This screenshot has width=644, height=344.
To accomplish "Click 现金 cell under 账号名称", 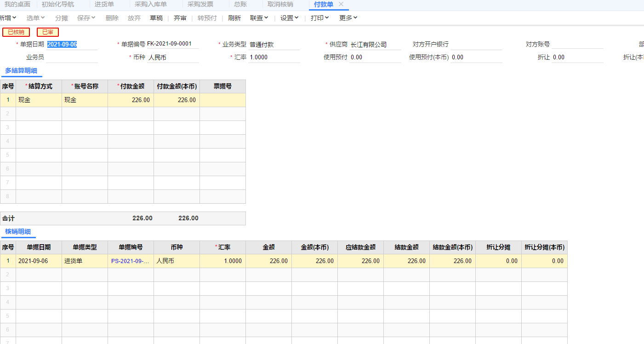I will (x=85, y=100).
